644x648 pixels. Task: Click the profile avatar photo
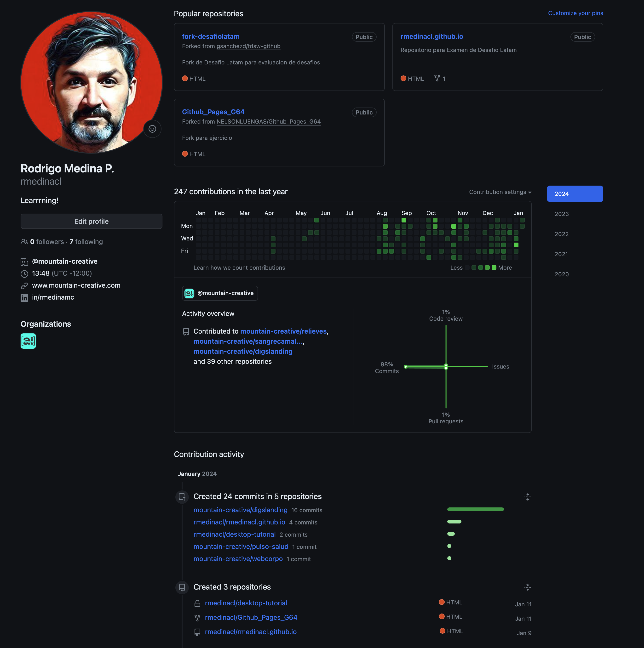[x=91, y=82]
